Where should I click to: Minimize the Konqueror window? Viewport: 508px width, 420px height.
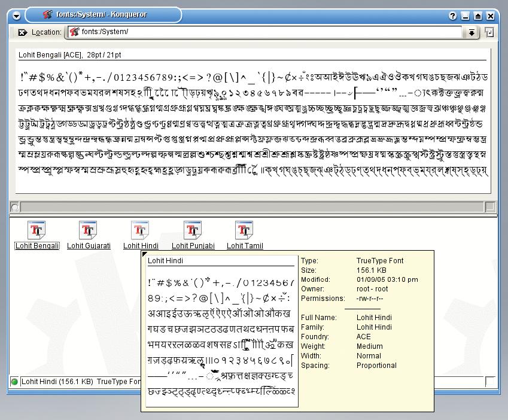pos(466,16)
